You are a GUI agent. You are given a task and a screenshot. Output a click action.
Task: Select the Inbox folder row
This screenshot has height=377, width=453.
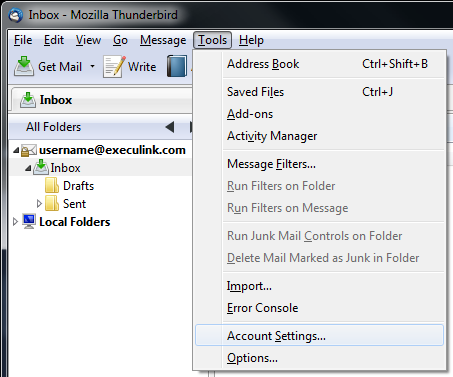(x=100, y=168)
